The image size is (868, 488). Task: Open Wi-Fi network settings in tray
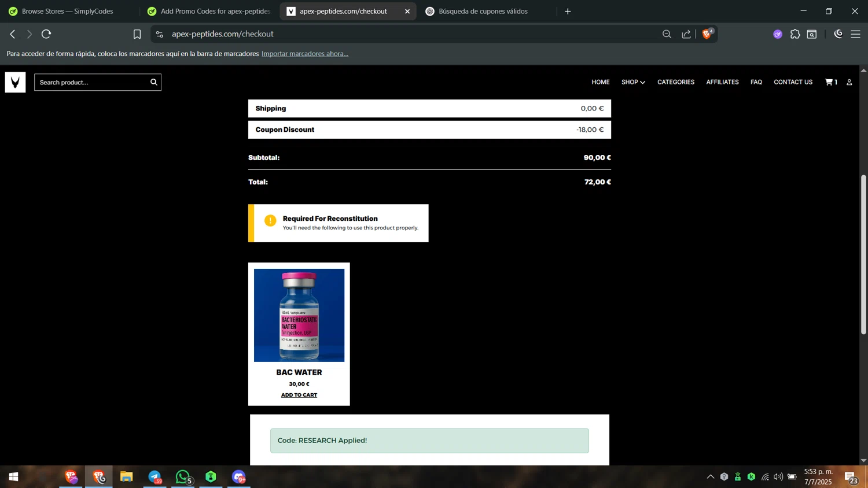(x=765, y=477)
